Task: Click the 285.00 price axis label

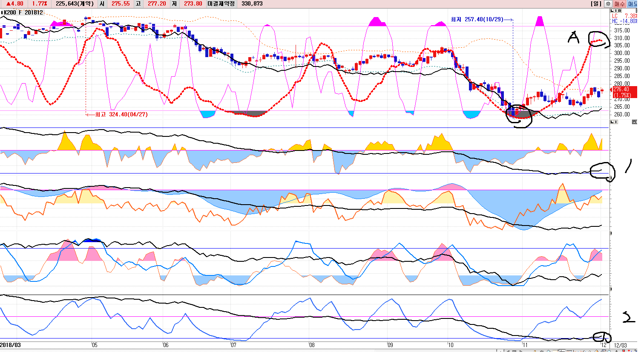Action: click(622, 76)
